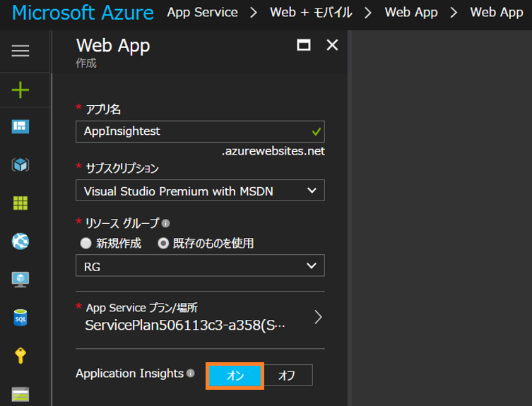This screenshot has width=532, height=406.
Task: Click the アプリ名 text field
Action: 191,132
